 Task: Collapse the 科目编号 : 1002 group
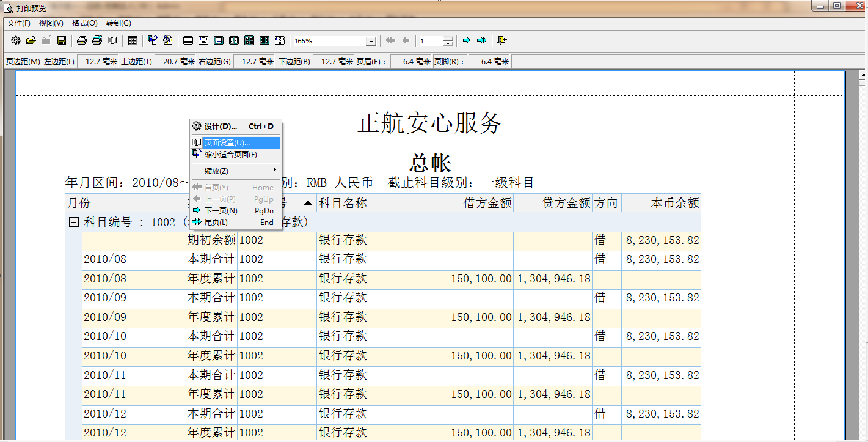coord(74,222)
